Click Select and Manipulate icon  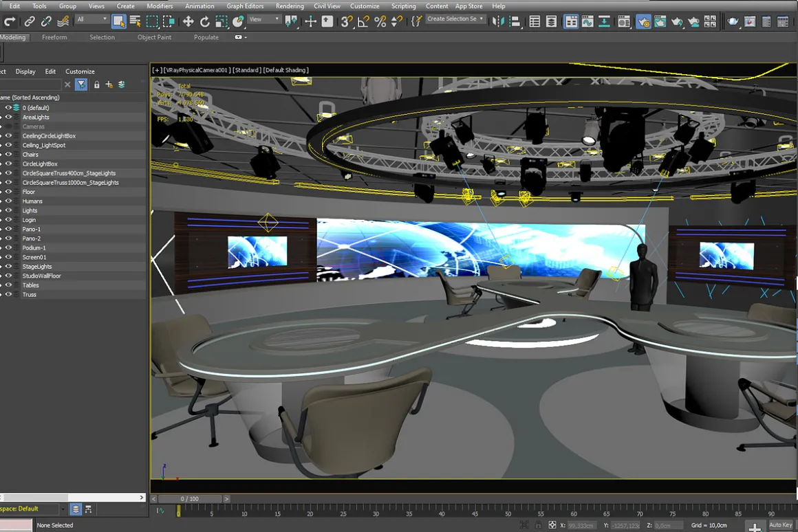pyautogui.click(x=310, y=21)
